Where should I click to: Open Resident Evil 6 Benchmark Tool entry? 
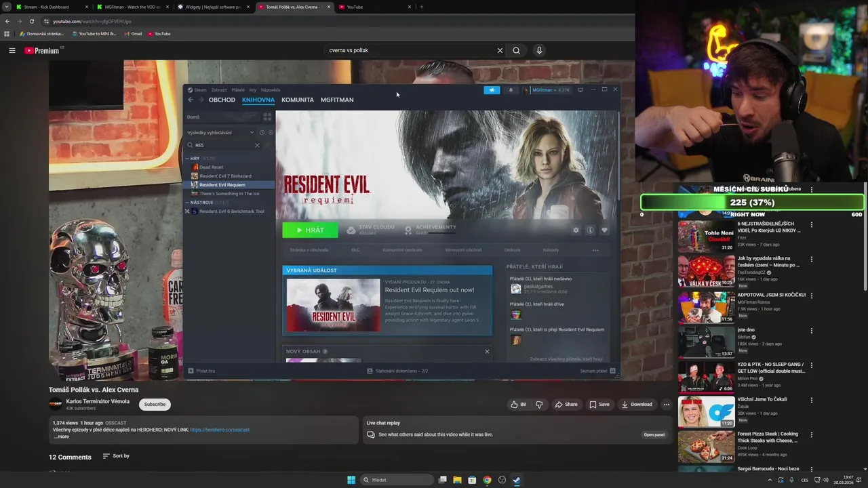pyautogui.click(x=231, y=211)
